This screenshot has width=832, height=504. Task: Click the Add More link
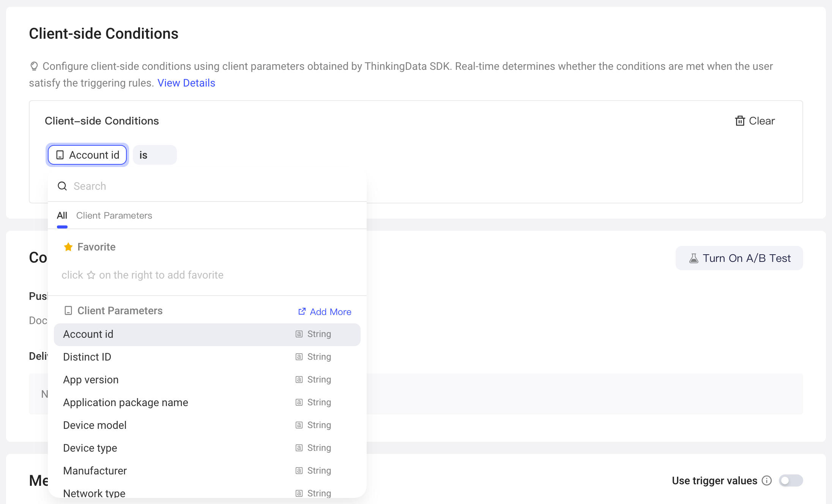click(x=325, y=312)
